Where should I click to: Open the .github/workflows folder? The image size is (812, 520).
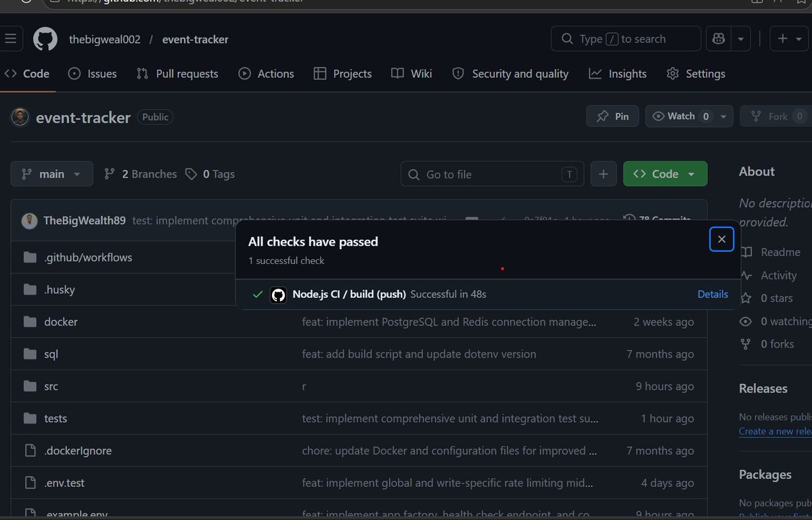[x=88, y=257]
